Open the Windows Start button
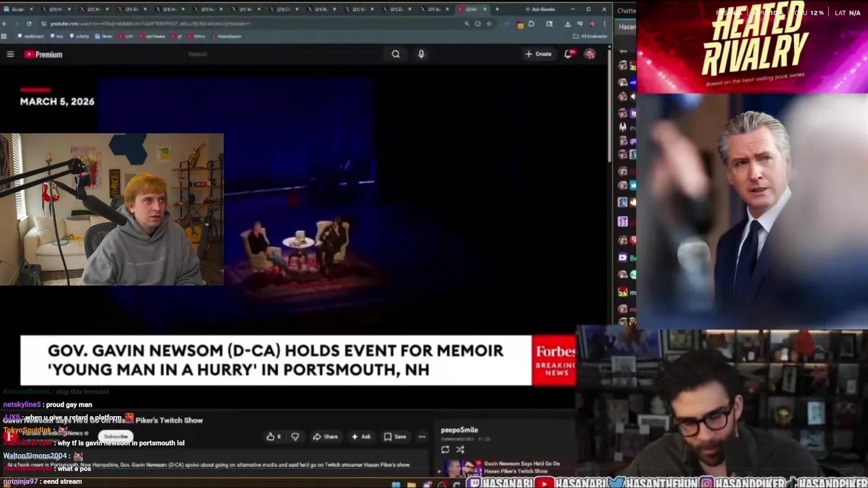 coord(395,484)
